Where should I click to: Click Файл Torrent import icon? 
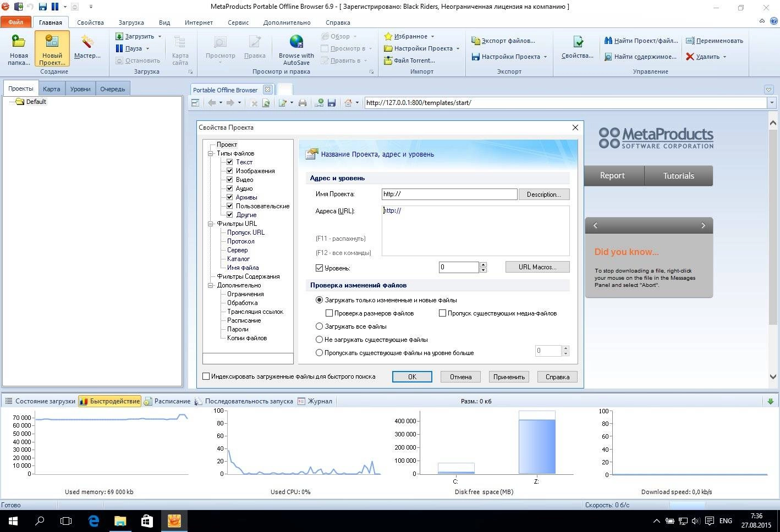click(x=388, y=60)
